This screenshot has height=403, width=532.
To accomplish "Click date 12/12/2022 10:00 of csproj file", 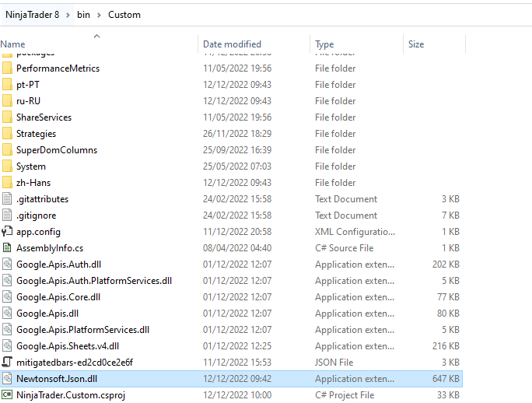I will point(237,395).
